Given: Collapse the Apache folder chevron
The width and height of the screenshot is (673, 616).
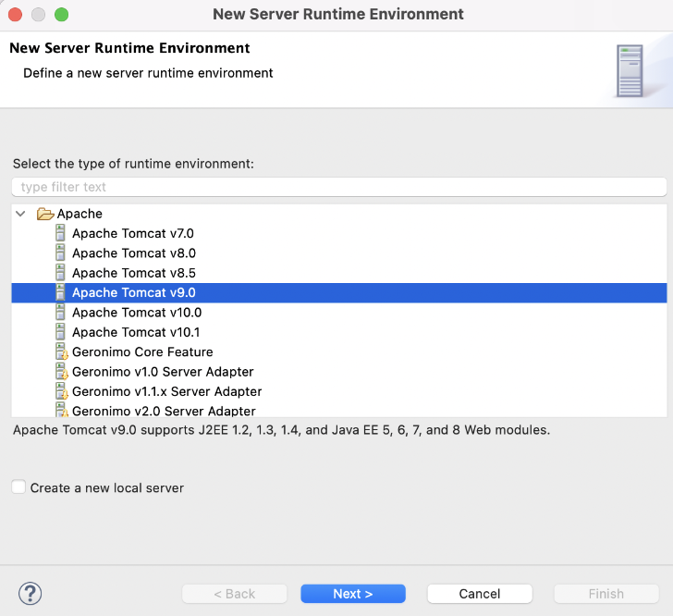Looking at the screenshot, I should 20,214.
